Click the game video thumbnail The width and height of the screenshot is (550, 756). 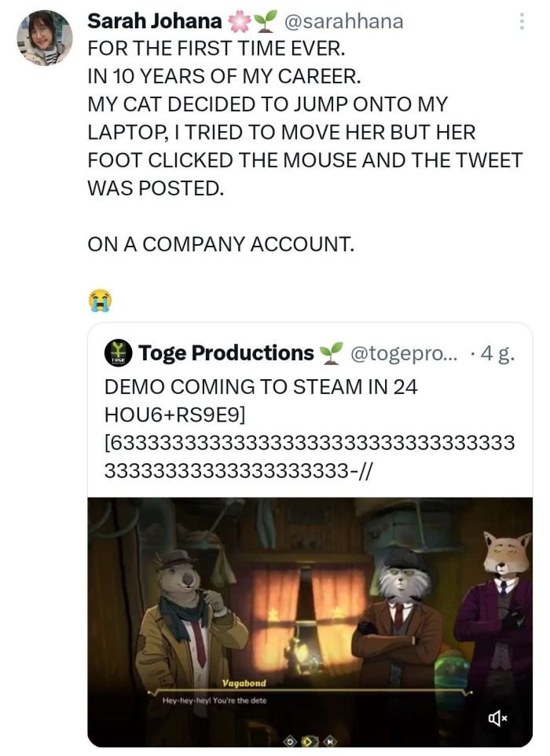pos(310,597)
